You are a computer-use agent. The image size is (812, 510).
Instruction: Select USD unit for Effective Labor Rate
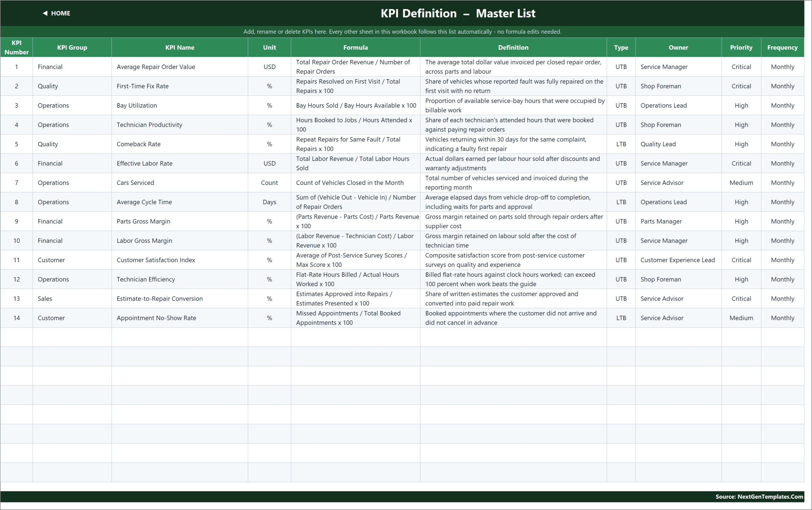(269, 163)
